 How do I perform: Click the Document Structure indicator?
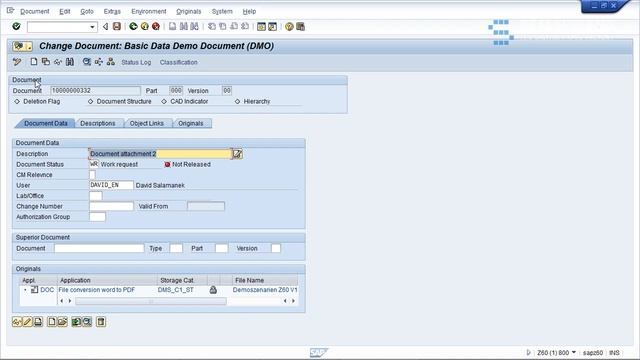click(x=91, y=101)
